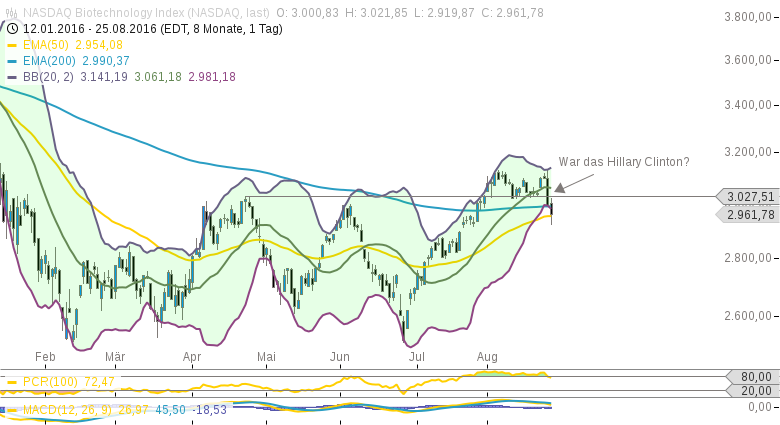Click the yellow EMA(50) legend marker
The height and width of the screenshot is (425, 780).
point(12,45)
